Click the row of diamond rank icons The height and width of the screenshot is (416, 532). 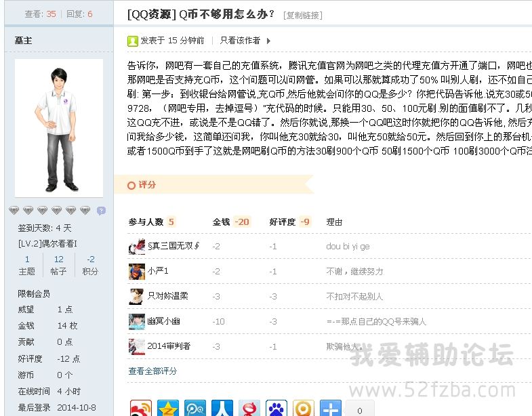coord(49,211)
